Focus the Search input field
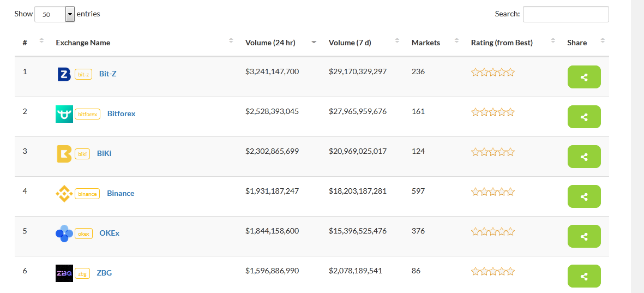Image resolution: width=644 pixels, height=293 pixels. [x=565, y=14]
